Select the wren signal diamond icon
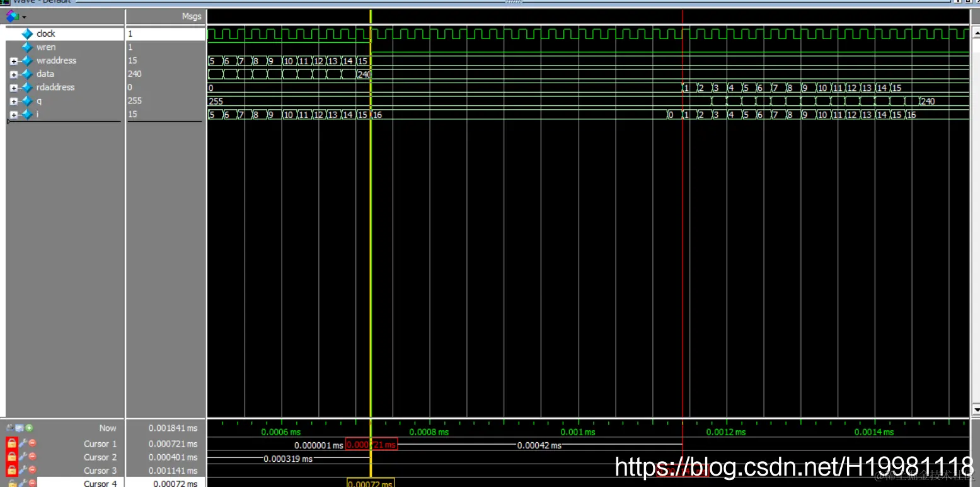 (27, 47)
